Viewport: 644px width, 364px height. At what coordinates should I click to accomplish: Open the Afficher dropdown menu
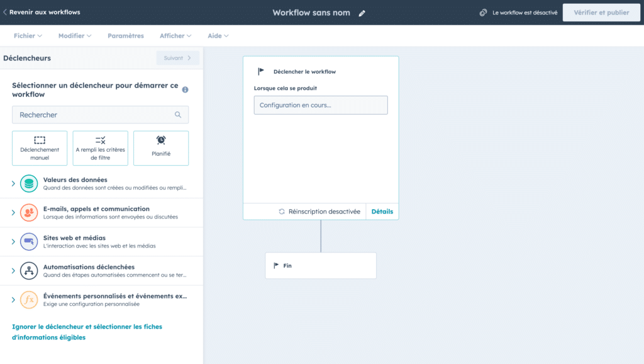pos(175,36)
